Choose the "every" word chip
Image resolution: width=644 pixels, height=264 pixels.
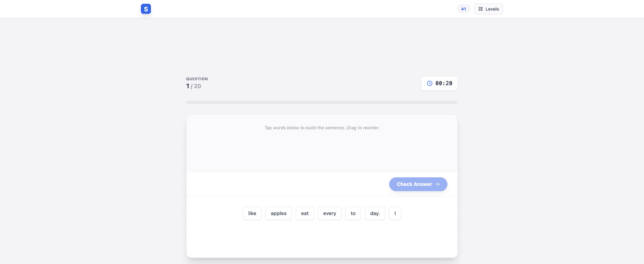pyautogui.click(x=329, y=213)
